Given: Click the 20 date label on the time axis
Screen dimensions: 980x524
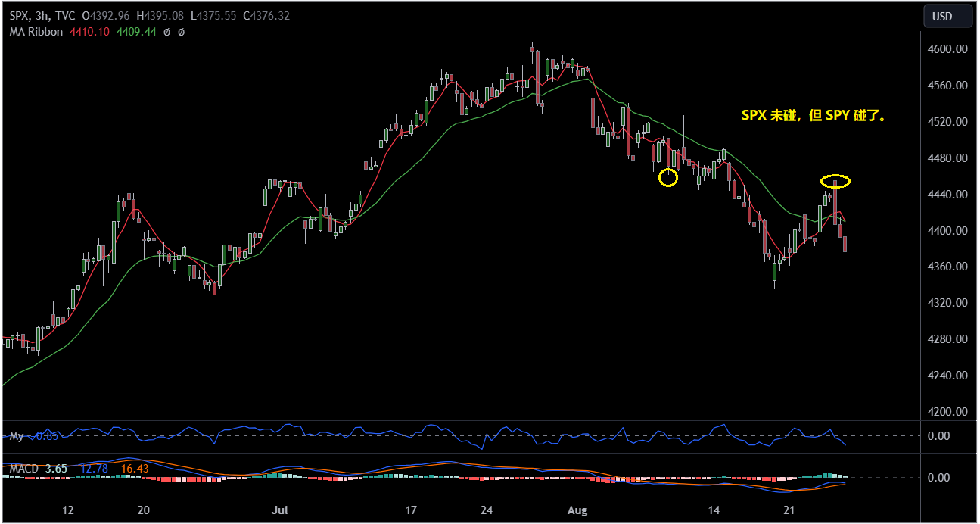Looking at the screenshot, I should coord(145,510).
